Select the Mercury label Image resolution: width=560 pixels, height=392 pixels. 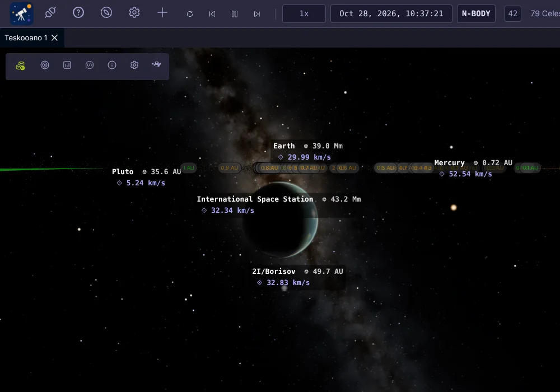449,163
